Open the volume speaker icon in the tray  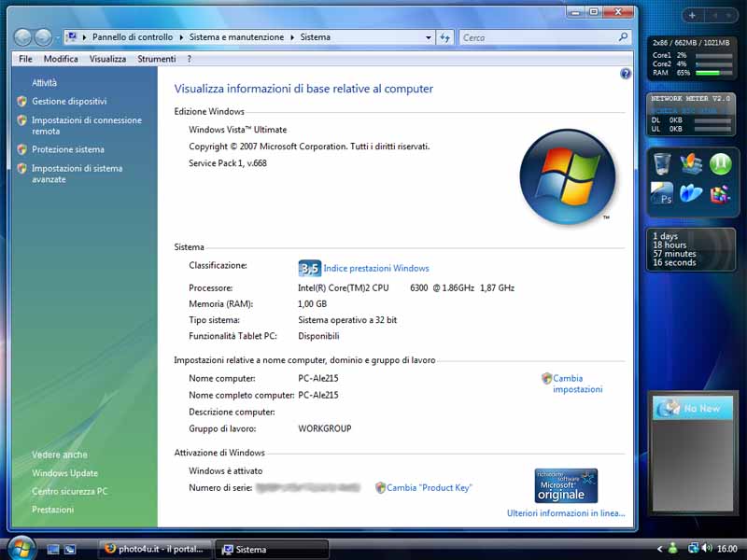[708, 549]
